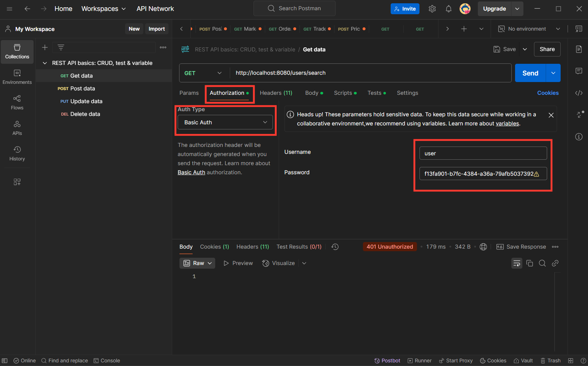Screen dimensions: 588x366
Task: Open the request info icon
Action: pyautogui.click(x=579, y=137)
